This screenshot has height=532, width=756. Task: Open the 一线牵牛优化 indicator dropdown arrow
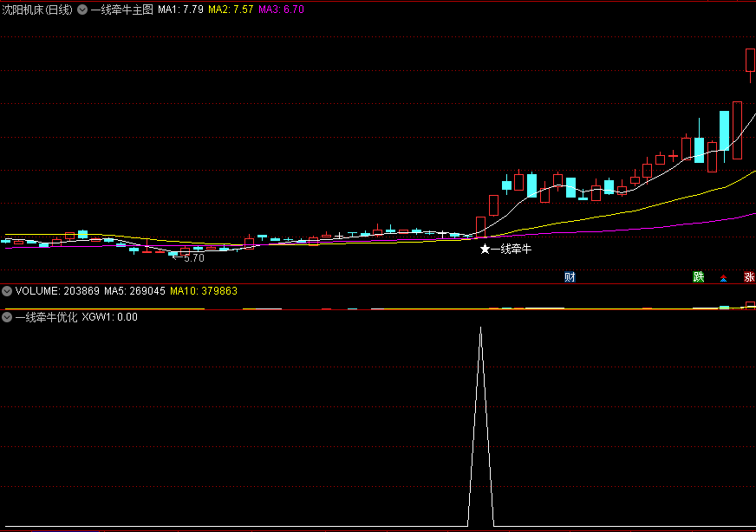[x=7, y=317]
